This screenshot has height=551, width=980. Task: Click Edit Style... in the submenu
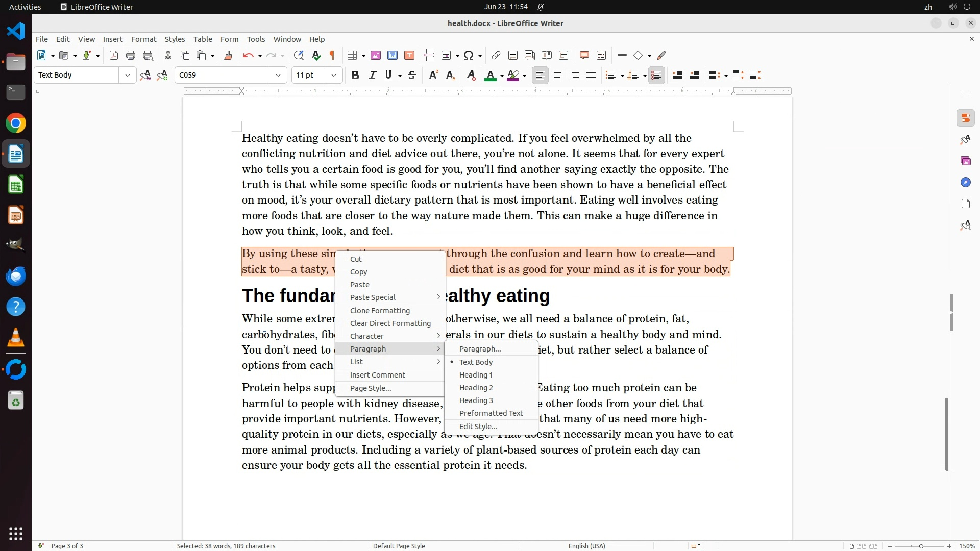pos(478,427)
